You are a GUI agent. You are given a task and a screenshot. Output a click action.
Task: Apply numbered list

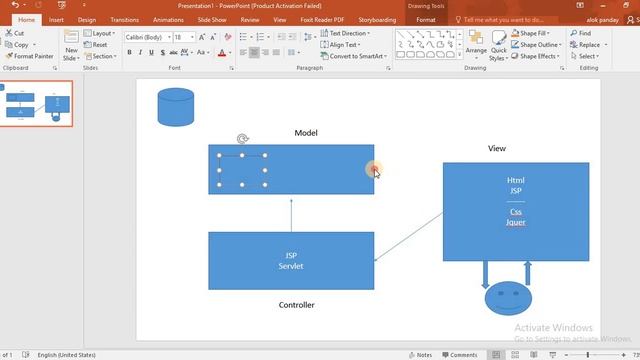click(x=260, y=37)
